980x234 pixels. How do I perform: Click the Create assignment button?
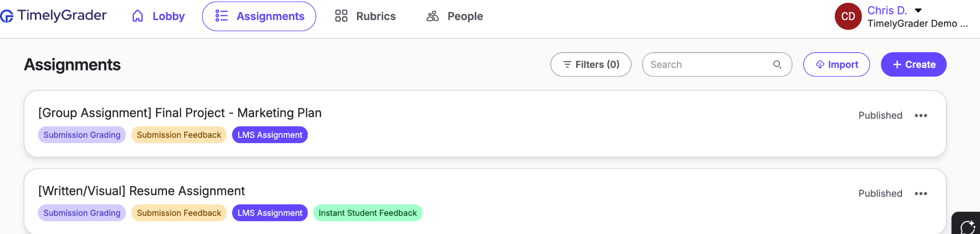point(913,65)
